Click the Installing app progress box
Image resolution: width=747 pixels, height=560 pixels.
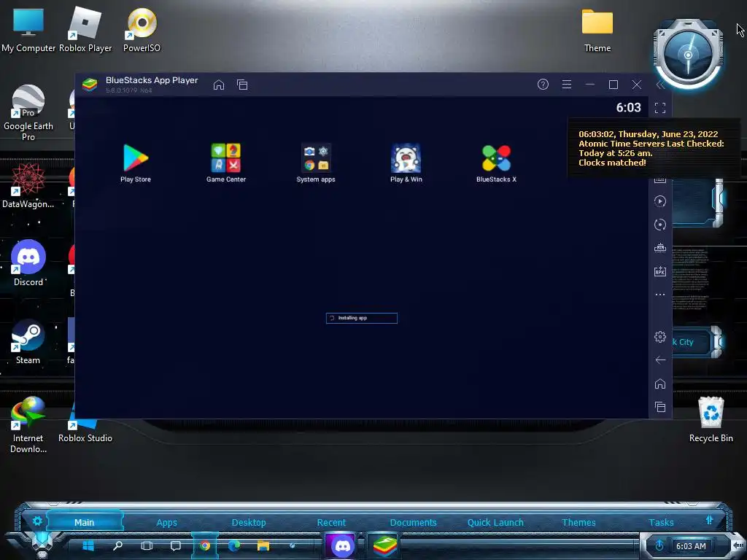[x=362, y=318]
